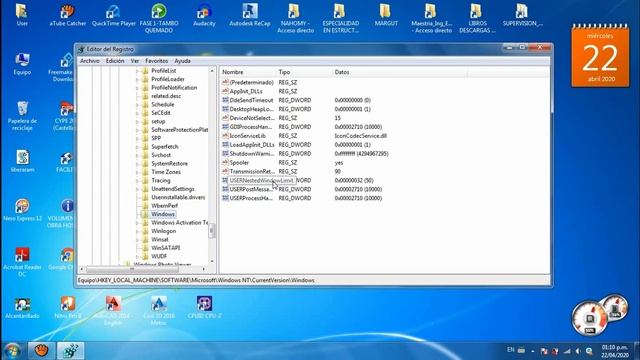Viewport: 640px width, 360px height.
Task: Select the TransmissionRetryTimeout value
Action: click(252, 171)
